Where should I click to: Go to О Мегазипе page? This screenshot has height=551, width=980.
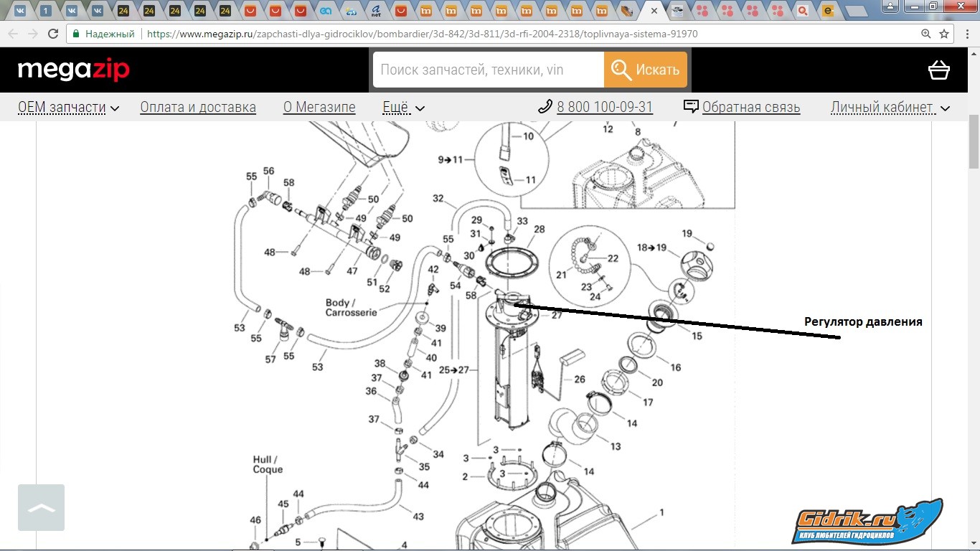tap(319, 108)
